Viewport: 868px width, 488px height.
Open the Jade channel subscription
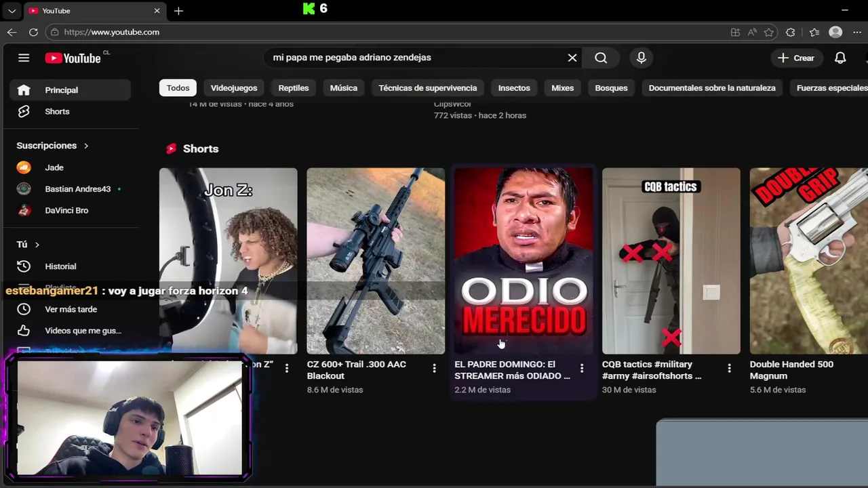[70, 167]
